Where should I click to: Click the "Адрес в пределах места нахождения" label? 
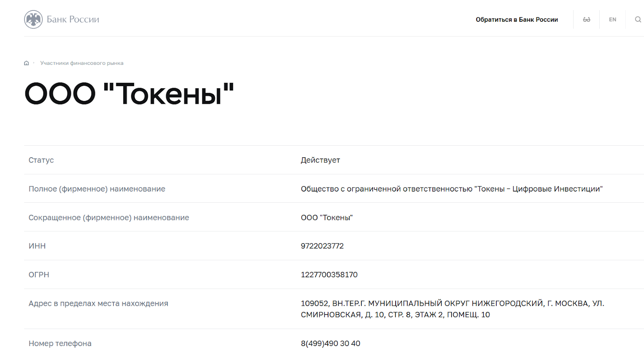[98, 304]
